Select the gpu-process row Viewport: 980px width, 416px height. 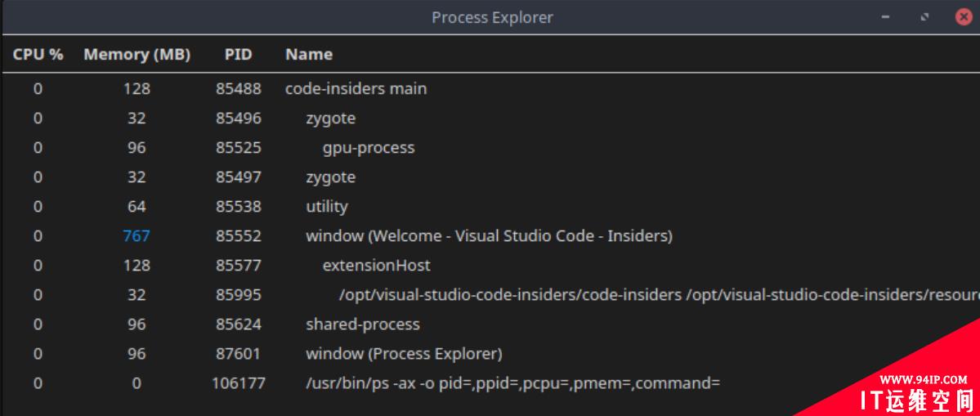point(490,147)
